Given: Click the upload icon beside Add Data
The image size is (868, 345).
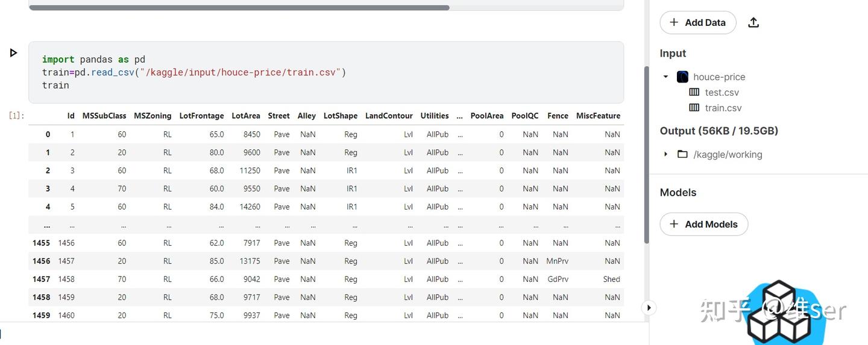Looking at the screenshot, I should click(x=753, y=23).
